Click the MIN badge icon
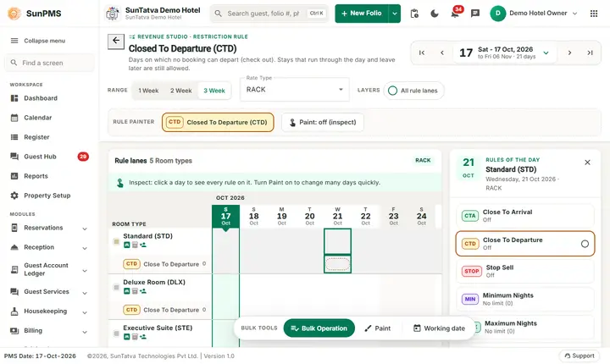Viewport: 610px width, 364px height. click(470, 299)
